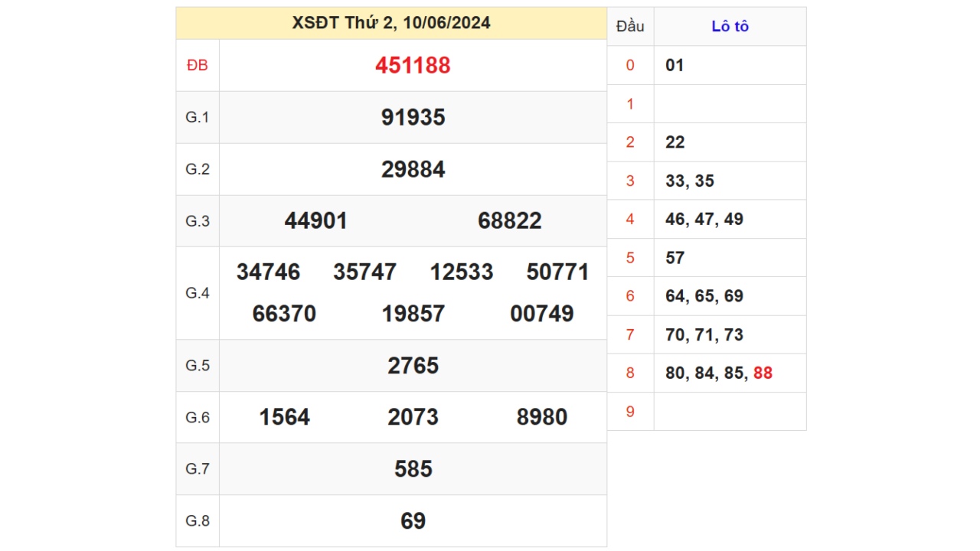Select G.4 number 12533
This screenshot has height=551, width=980.
462,272
